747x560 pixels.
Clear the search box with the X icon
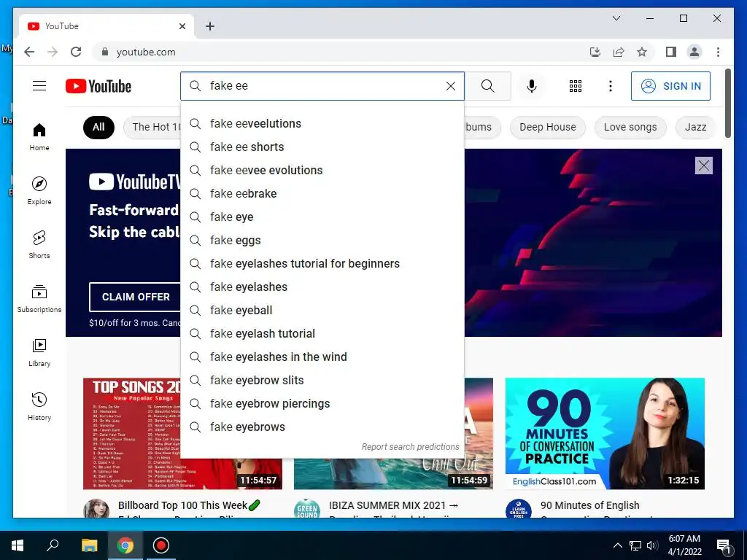click(451, 86)
